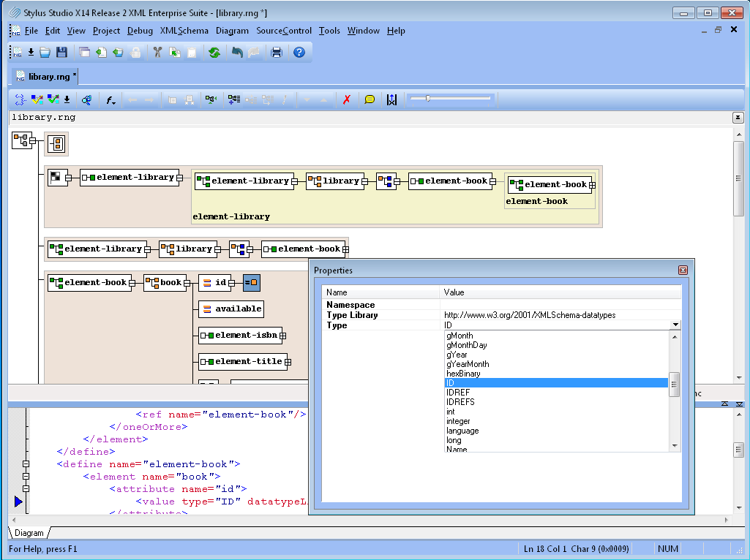
Task: Open an existing file with the folder icon
Action: [x=44, y=52]
